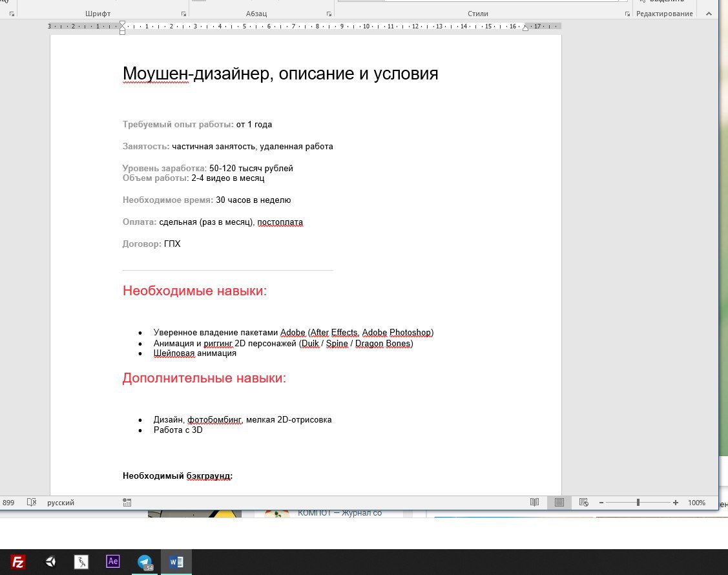Screen dimensions: 728x575
Task: Open Telegram from the taskbar
Action: tap(145, 562)
